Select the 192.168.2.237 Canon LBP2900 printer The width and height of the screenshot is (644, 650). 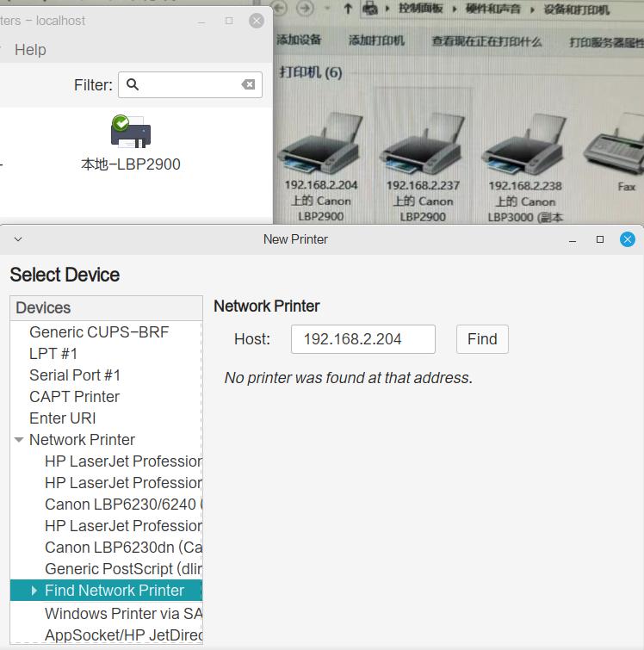[423, 168]
